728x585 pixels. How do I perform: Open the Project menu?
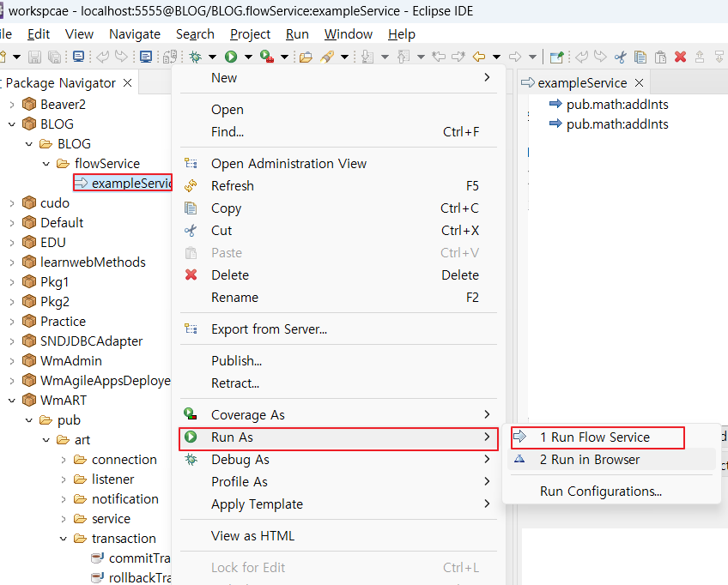point(251,34)
